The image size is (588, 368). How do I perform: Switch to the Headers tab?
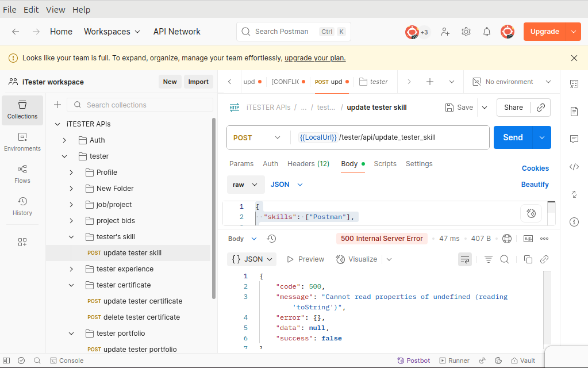(308, 164)
